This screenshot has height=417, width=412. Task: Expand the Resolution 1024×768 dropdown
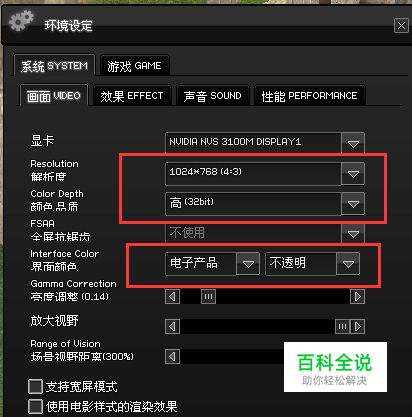pos(353,174)
